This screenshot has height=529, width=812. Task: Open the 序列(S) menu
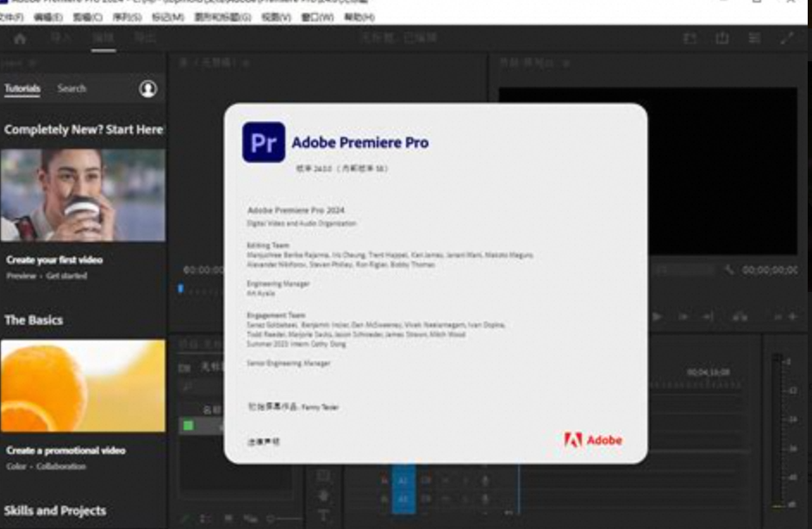(127, 17)
